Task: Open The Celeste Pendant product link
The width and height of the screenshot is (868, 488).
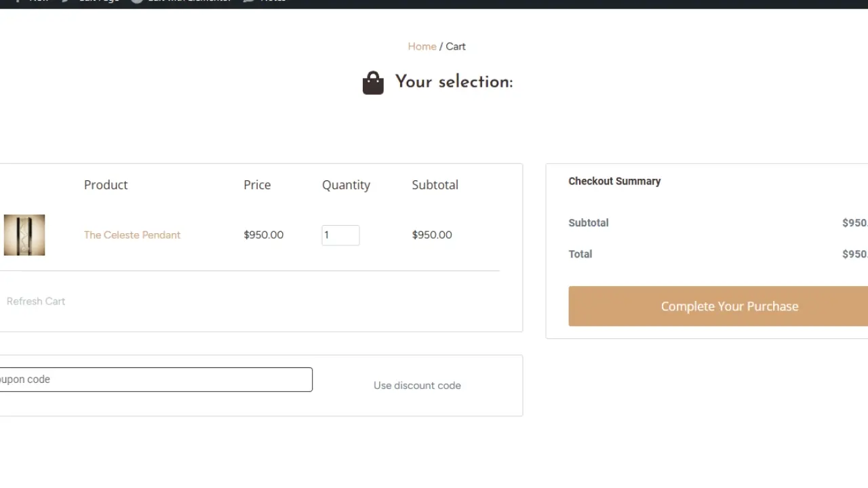Action: [x=132, y=235]
